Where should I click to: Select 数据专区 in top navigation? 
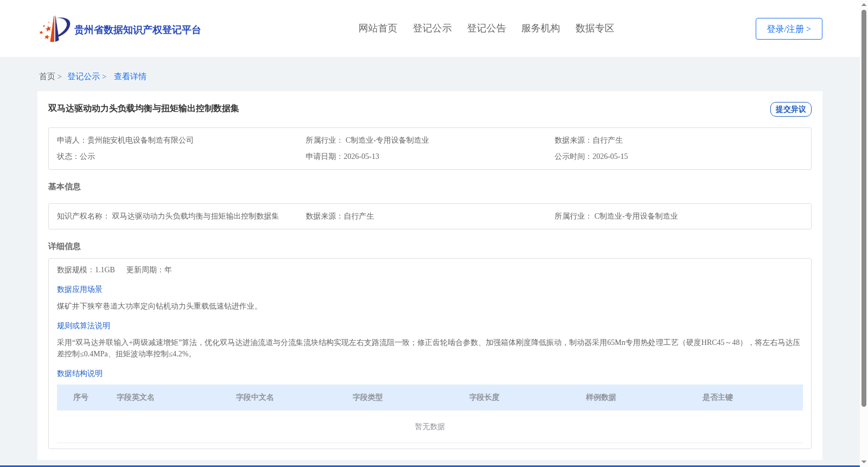click(595, 28)
